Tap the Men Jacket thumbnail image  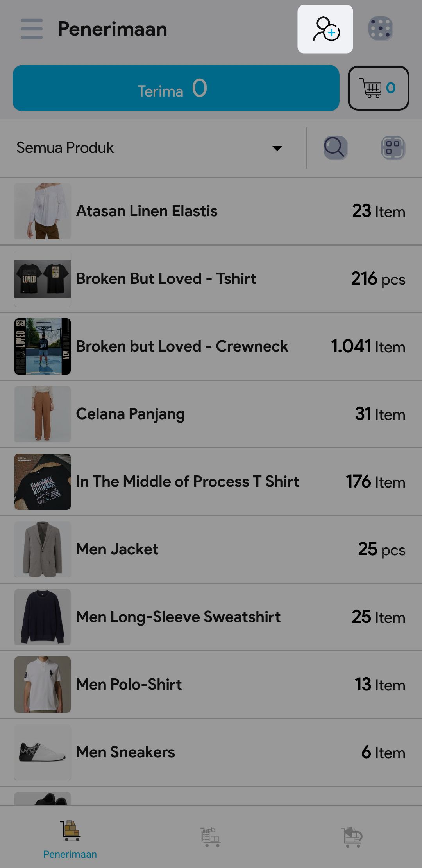(43, 549)
